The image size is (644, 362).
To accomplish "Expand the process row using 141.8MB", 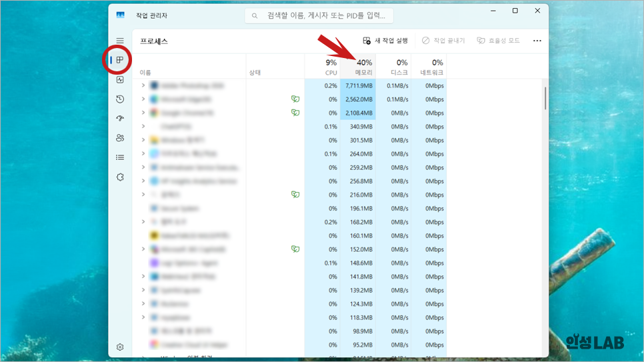I will pyautogui.click(x=143, y=277).
